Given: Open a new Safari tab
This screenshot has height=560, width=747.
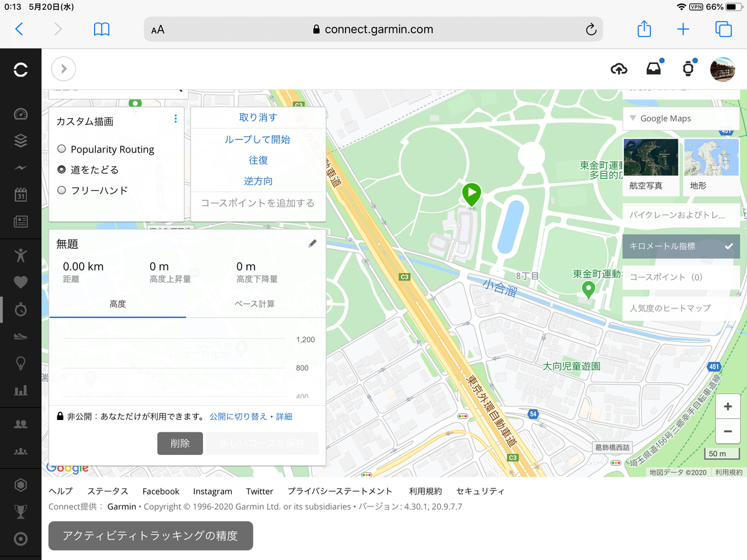Looking at the screenshot, I should tap(683, 29).
